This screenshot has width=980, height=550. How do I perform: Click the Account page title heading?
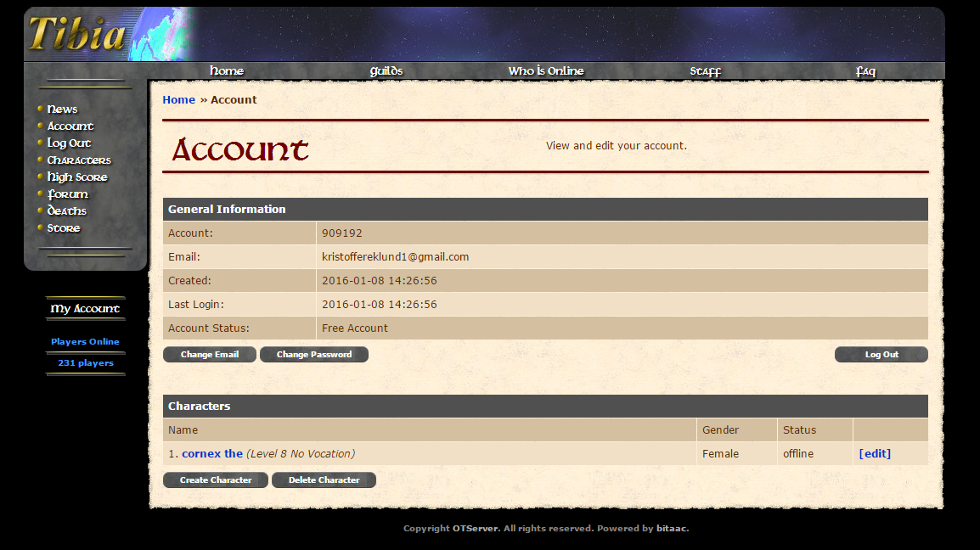pyautogui.click(x=240, y=149)
